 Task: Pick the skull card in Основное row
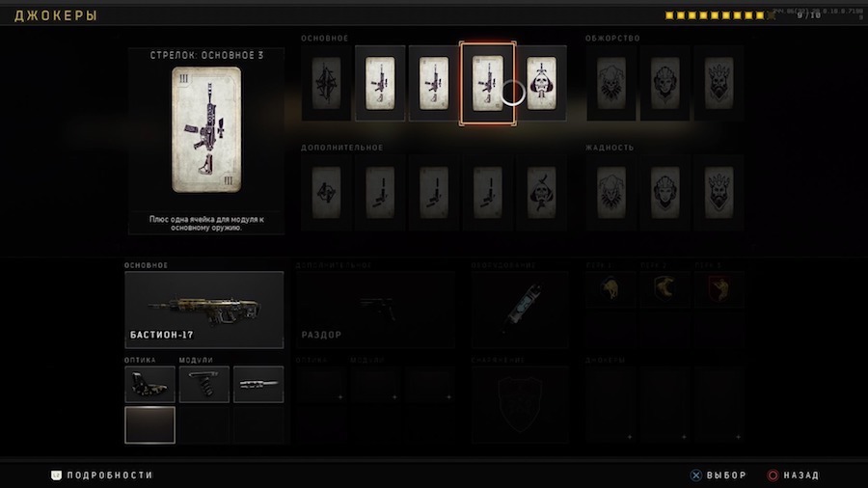(541, 83)
